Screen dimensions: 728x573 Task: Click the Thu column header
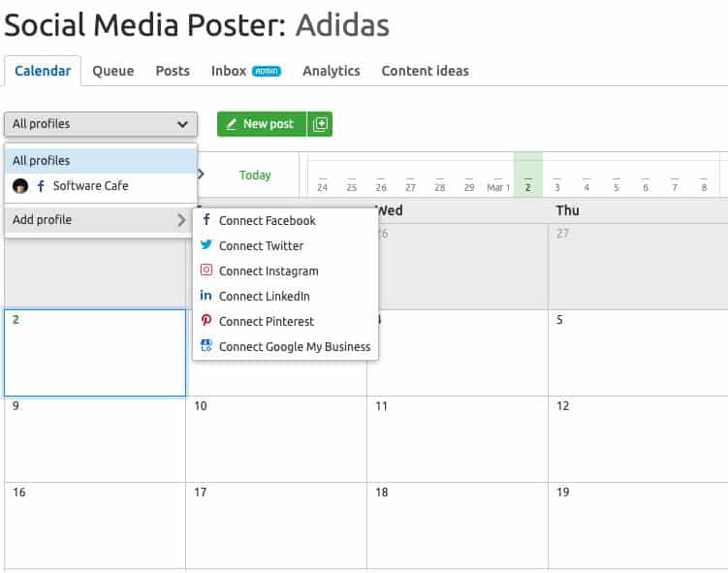(x=567, y=210)
